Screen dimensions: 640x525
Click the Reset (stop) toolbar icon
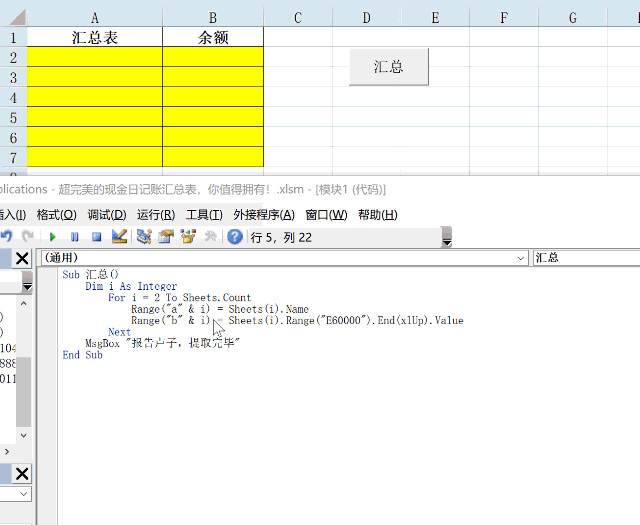pos(96,237)
